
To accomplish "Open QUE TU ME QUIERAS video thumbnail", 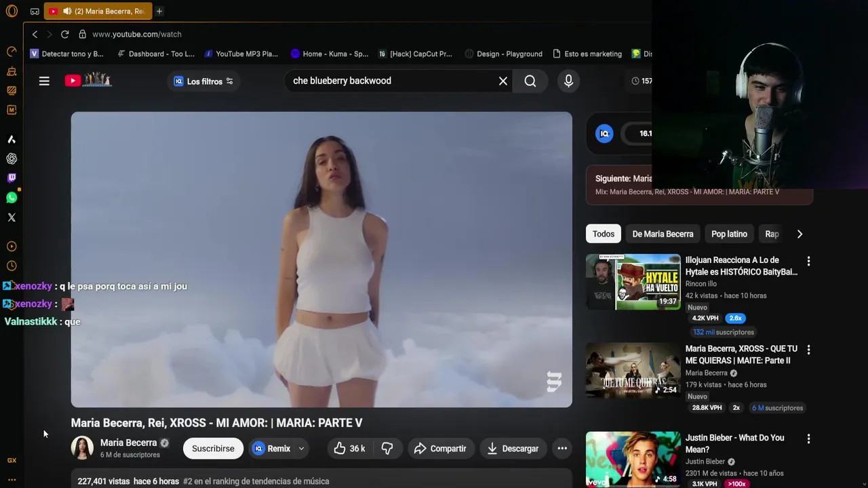I will click(633, 371).
